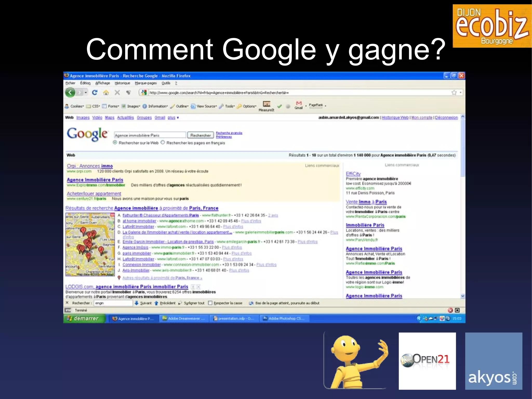Go to the Home page icon
The height and width of the screenshot is (399, 532).
106,93
